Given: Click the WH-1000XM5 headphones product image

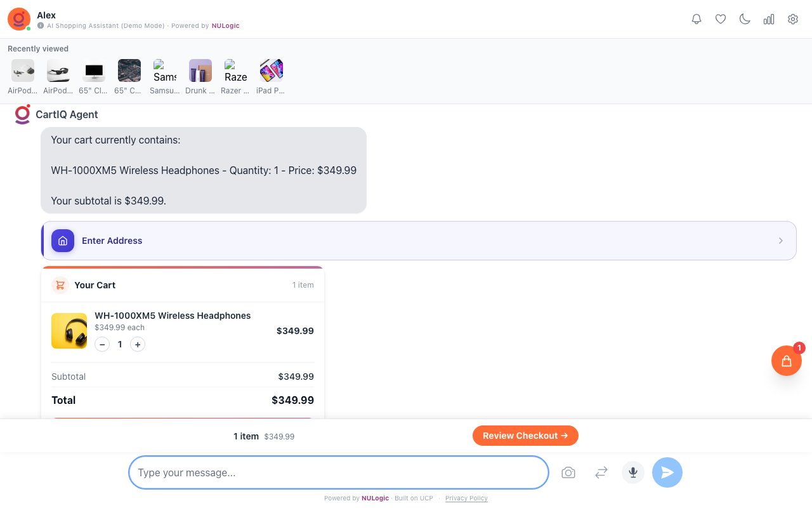Looking at the screenshot, I should point(69,331).
